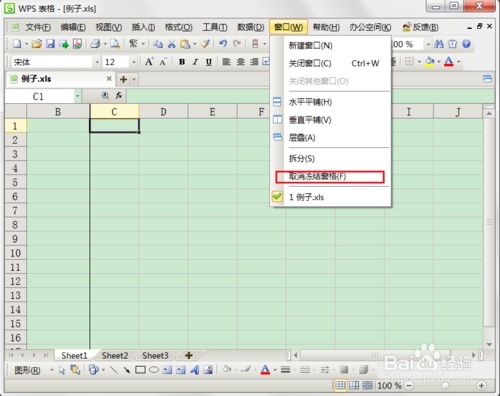Click the Print icon in toolbar
500x396 pixels.
(95, 44)
